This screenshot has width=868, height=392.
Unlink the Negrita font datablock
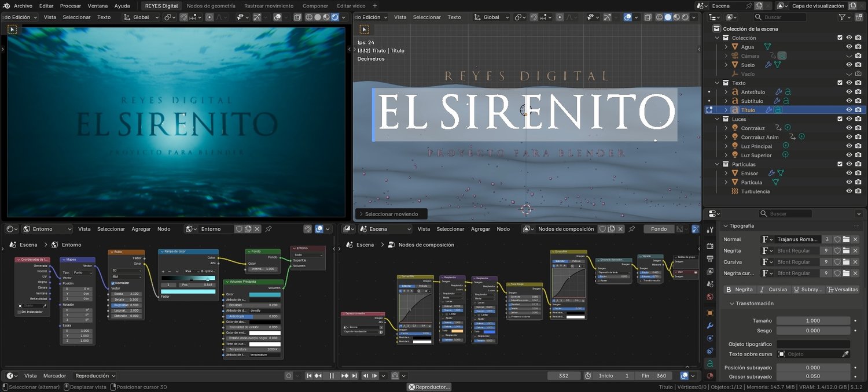click(855, 250)
